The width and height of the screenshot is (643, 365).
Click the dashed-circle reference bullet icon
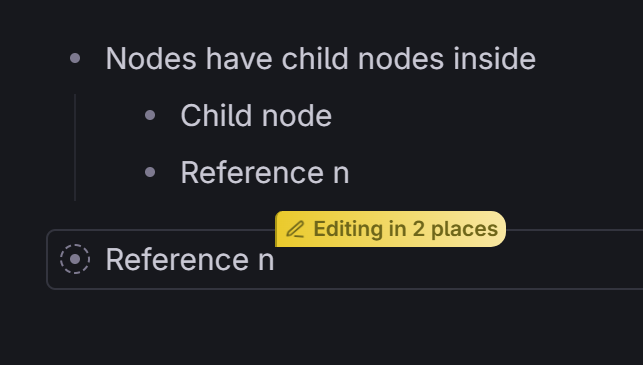(75, 259)
